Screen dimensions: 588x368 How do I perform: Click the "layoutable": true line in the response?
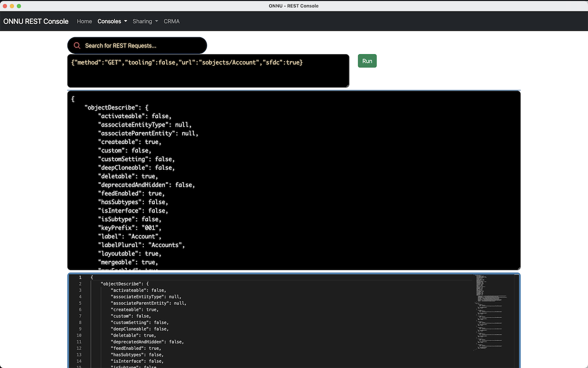tap(130, 253)
